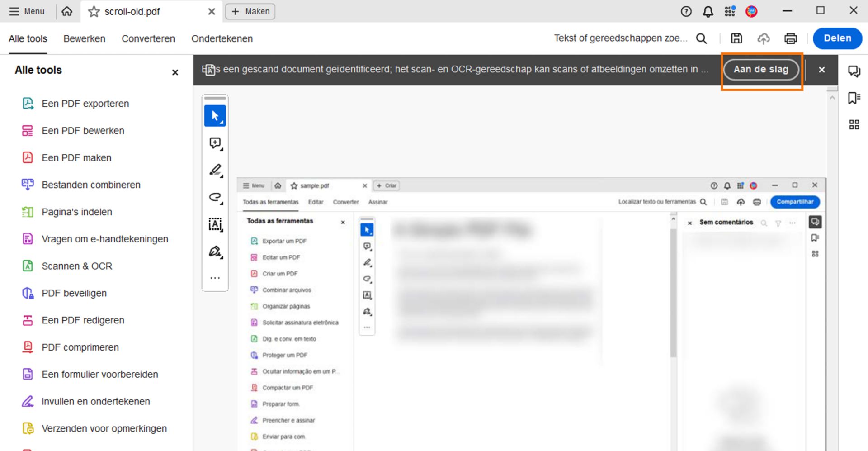Toggle the favorite star on scroll-old.pdf
Screen dimensions: 868x451
[94, 12]
